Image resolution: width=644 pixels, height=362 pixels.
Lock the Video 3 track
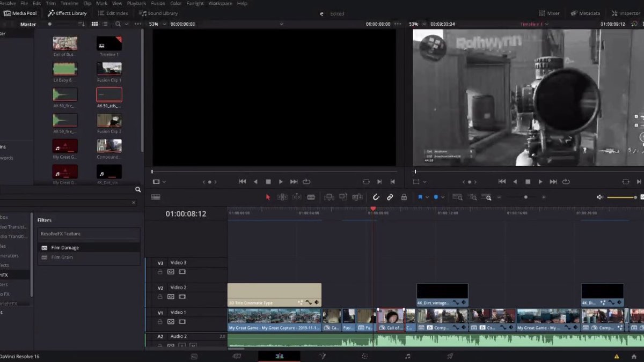[160, 272]
